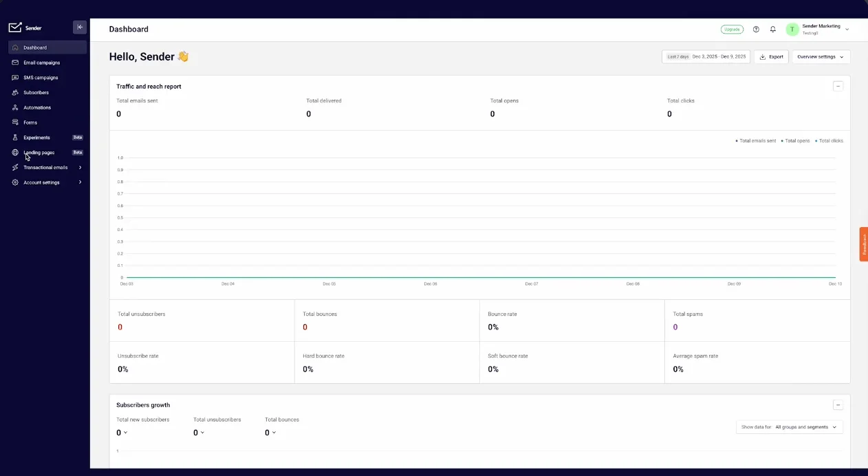Click the Total delivered metric

pos(324,107)
